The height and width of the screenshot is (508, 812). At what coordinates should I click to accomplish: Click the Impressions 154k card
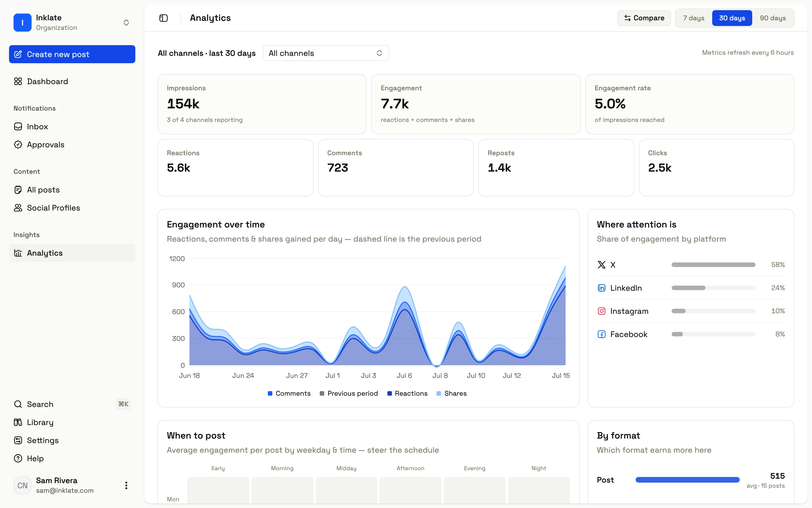click(262, 104)
